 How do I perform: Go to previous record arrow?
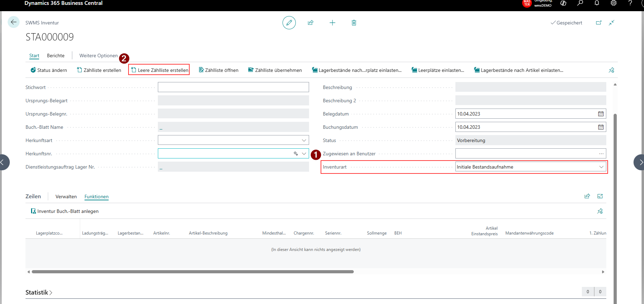coord(3,162)
